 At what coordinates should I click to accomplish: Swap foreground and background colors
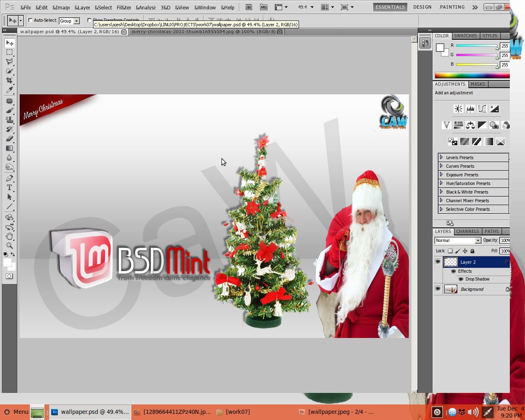click(x=13, y=255)
